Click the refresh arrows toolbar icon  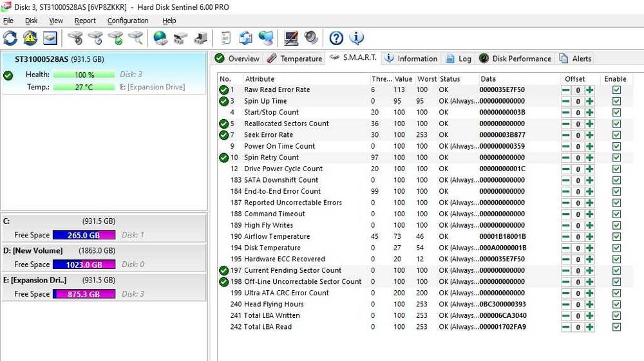click(10, 38)
